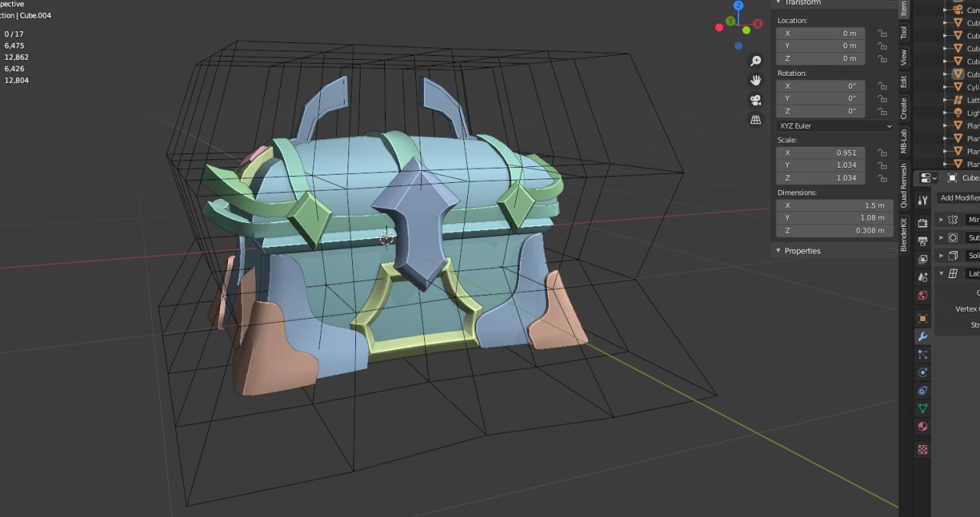Toggle lock on Location X

tap(882, 33)
